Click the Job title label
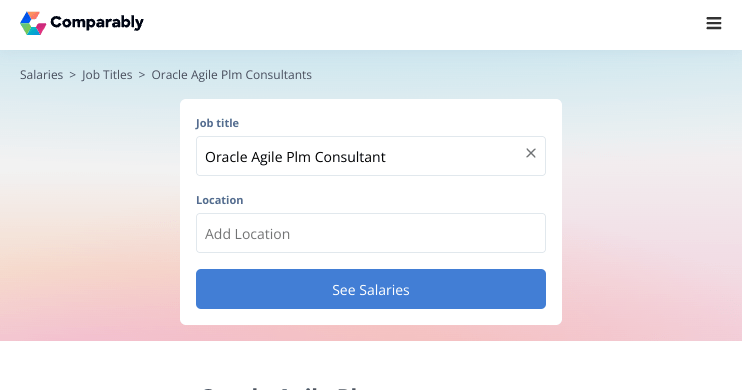The width and height of the screenshot is (742, 390). (217, 123)
